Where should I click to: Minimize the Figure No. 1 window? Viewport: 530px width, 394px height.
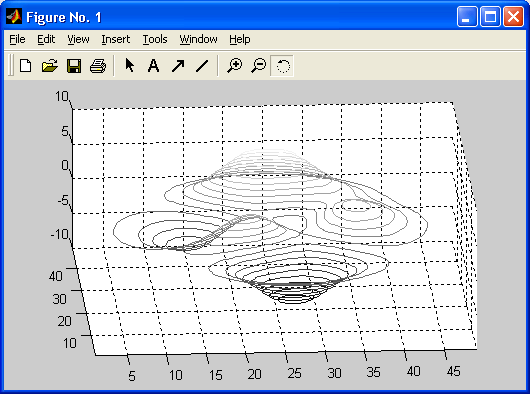[x=467, y=16]
